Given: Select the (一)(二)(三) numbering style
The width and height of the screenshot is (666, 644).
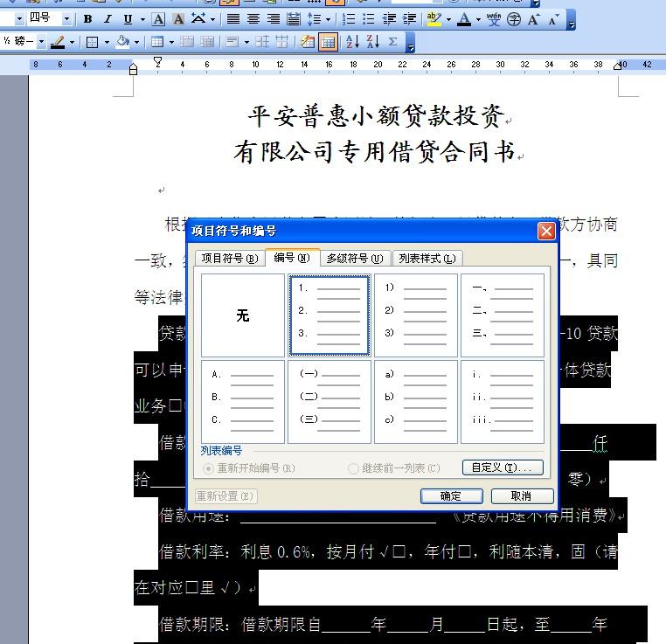Looking at the screenshot, I should click(x=330, y=402).
